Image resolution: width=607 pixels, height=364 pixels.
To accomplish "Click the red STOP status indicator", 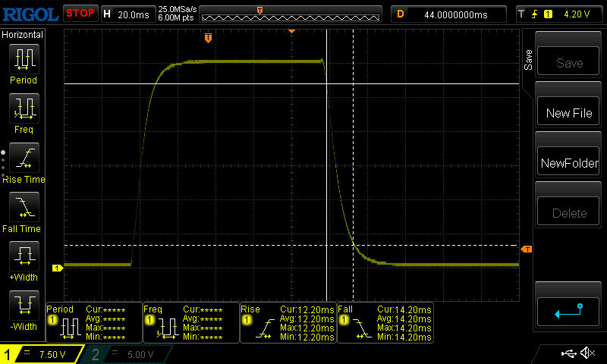I will [x=80, y=14].
